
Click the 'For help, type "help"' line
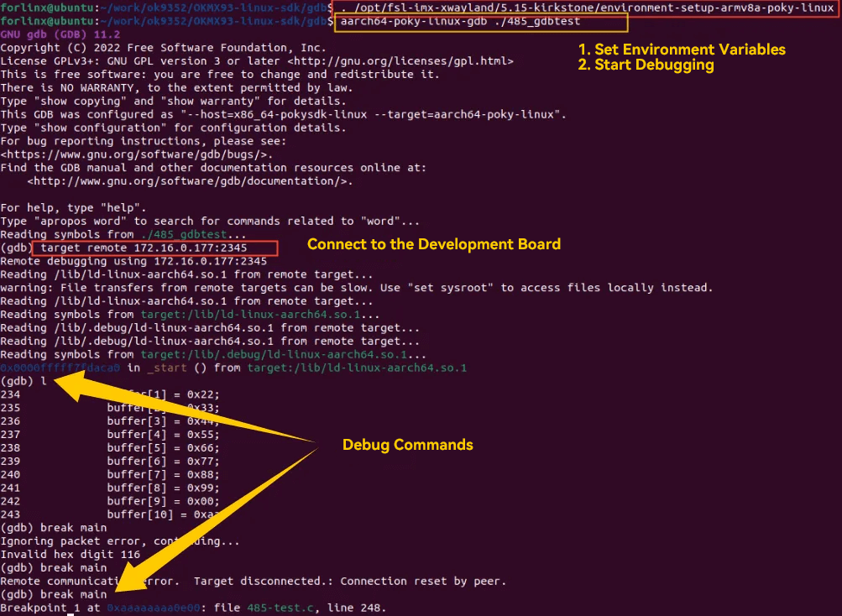pos(73,208)
